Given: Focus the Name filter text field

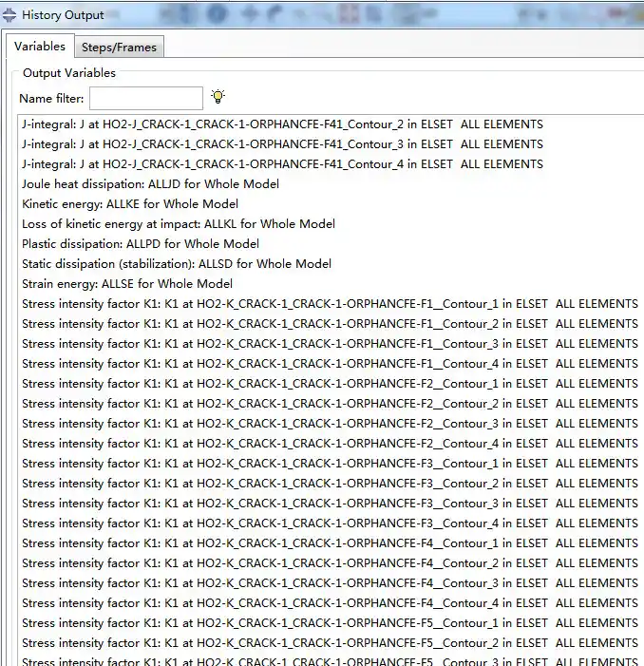Looking at the screenshot, I should [145, 98].
